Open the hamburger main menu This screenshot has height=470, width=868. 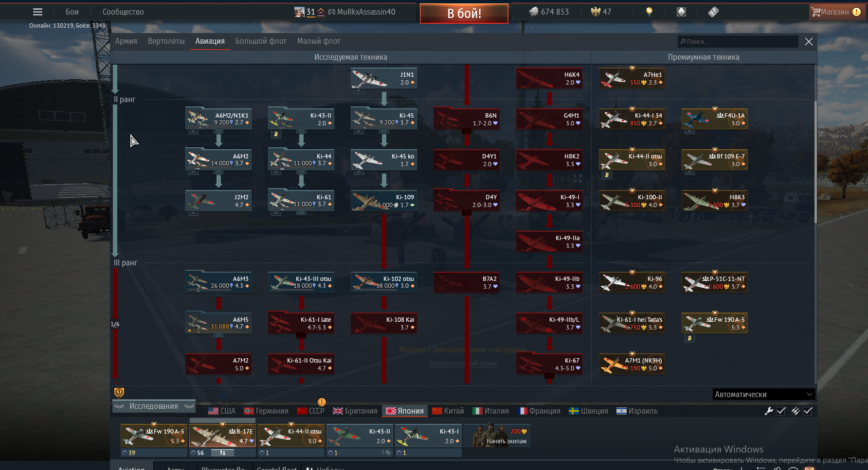tap(37, 12)
